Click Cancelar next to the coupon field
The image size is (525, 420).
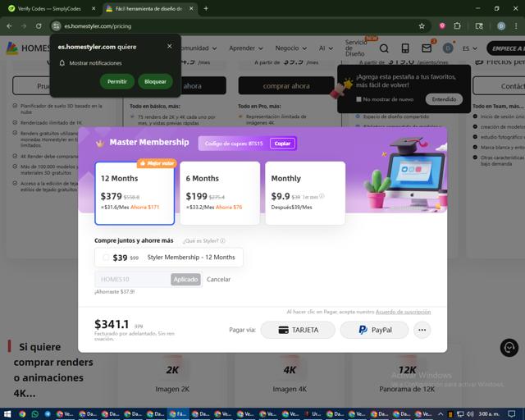[218, 280]
